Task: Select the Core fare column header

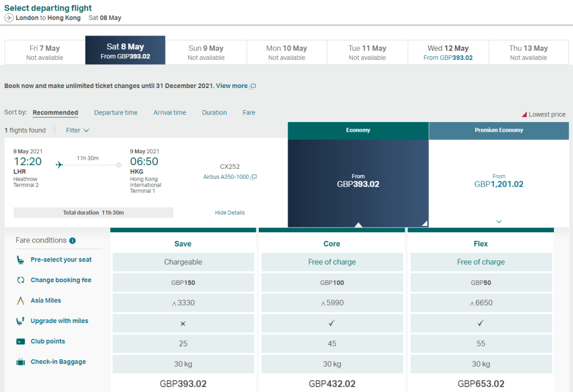Action: pyautogui.click(x=332, y=244)
